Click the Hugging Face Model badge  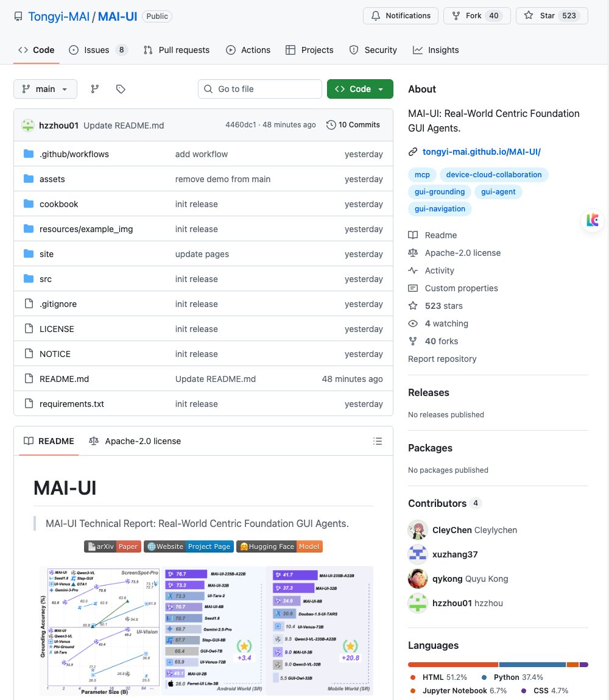click(x=280, y=546)
